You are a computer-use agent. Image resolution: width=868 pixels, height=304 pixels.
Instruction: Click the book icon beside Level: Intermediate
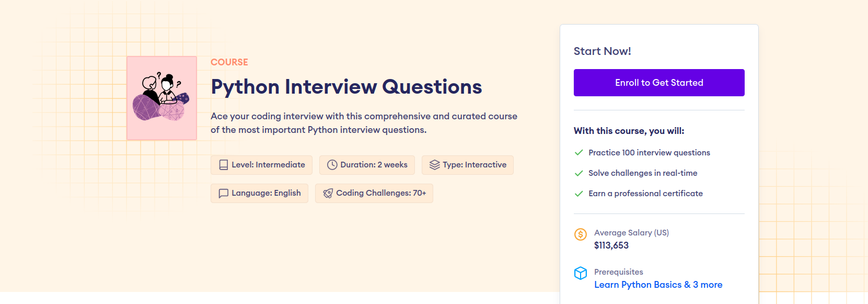pyautogui.click(x=223, y=164)
